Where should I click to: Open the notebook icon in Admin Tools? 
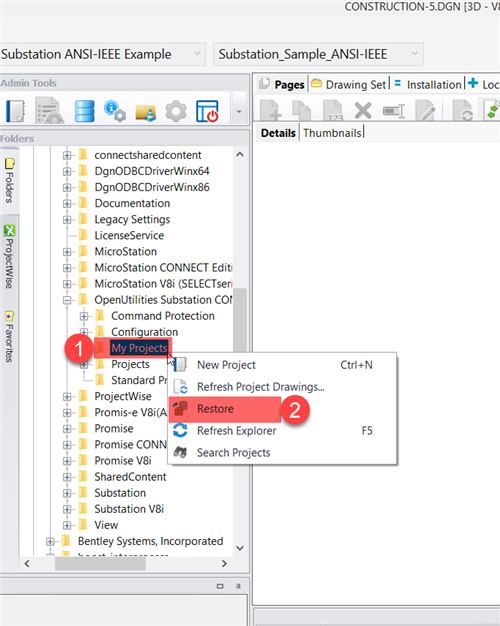[16, 111]
